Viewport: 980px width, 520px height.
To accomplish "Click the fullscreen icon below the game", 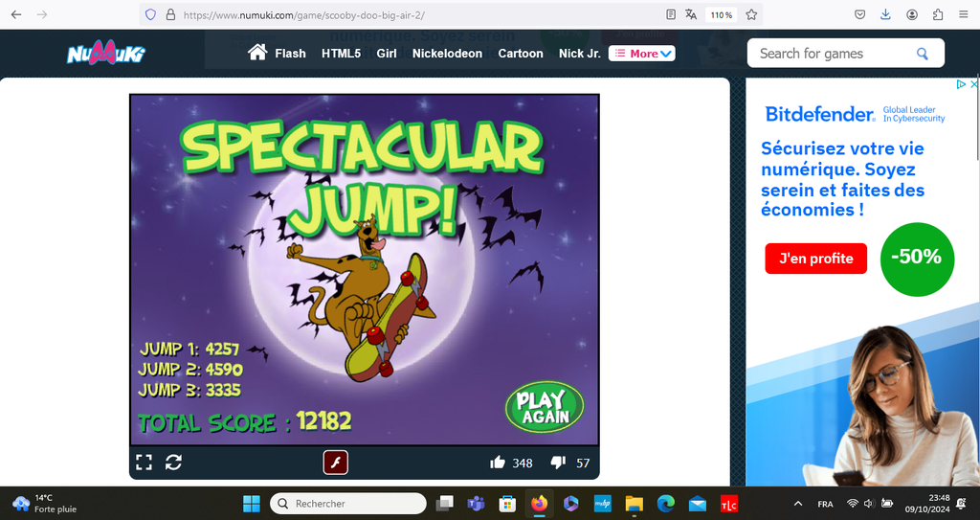I will pos(144,463).
